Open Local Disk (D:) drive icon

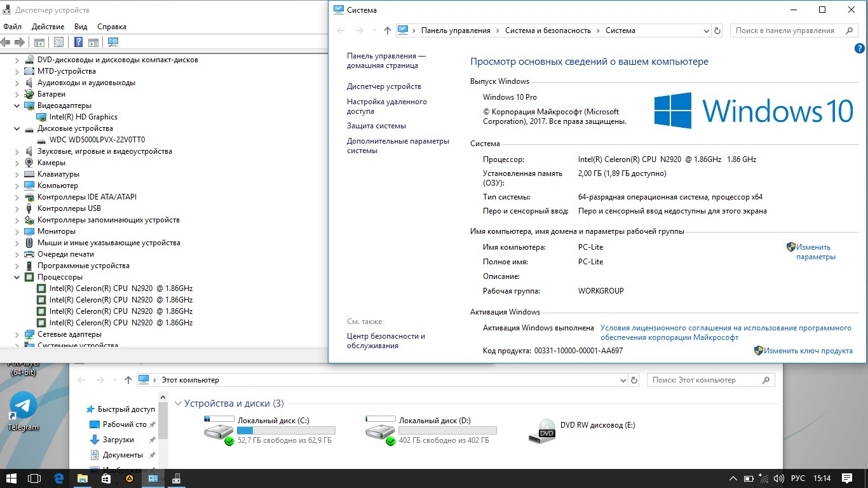click(x=381, y=430)
